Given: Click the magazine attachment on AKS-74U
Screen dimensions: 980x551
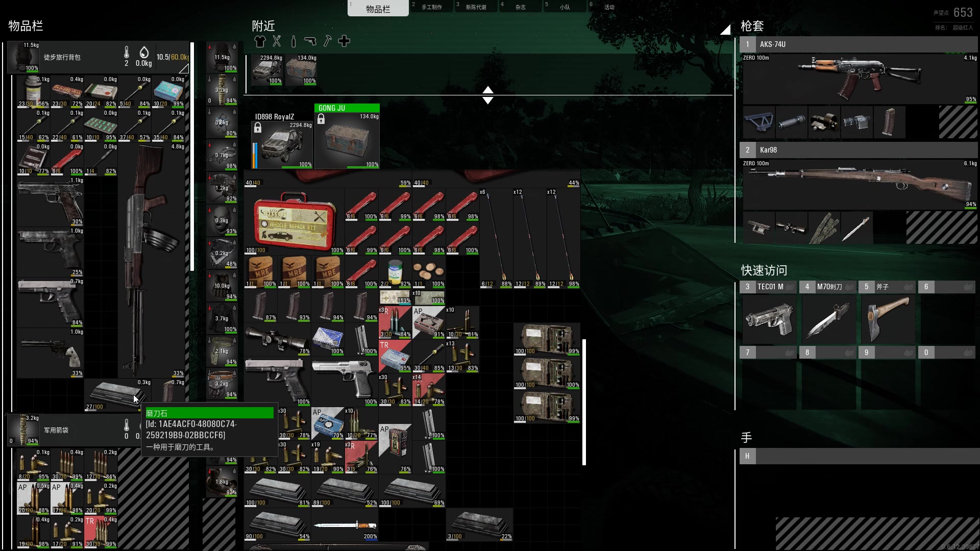Looking at the screenshot, I should click(x=889, y=122).
